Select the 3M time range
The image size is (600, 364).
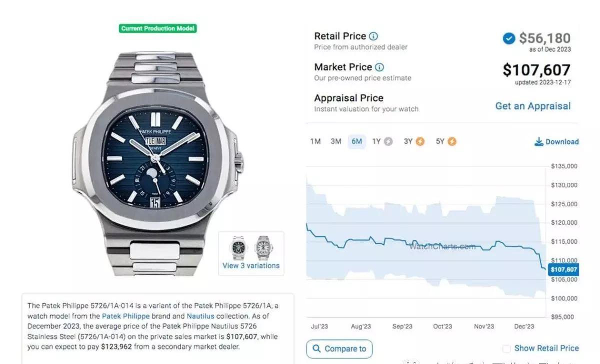click(x=336, y=142)
